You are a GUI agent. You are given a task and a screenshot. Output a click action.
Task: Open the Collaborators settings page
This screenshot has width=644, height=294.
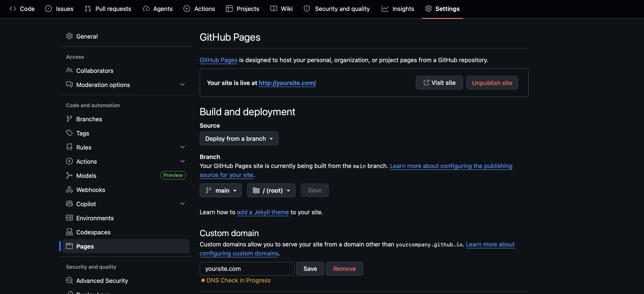pos(126,70)
